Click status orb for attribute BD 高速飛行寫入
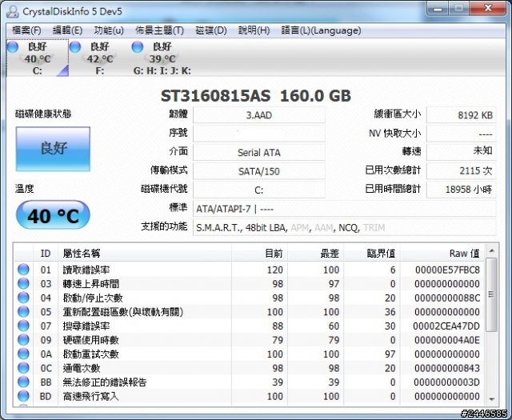The height and width of the screenshot is (420, 512). pyautogui.click(x=23, y=396)
